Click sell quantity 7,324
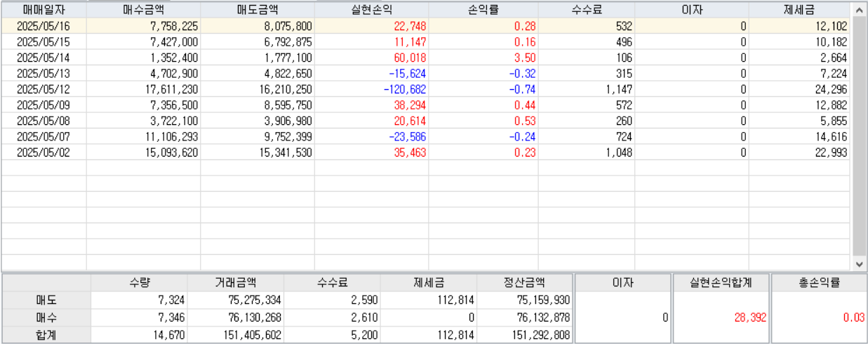Screen dimensions: 868x344 172,300
